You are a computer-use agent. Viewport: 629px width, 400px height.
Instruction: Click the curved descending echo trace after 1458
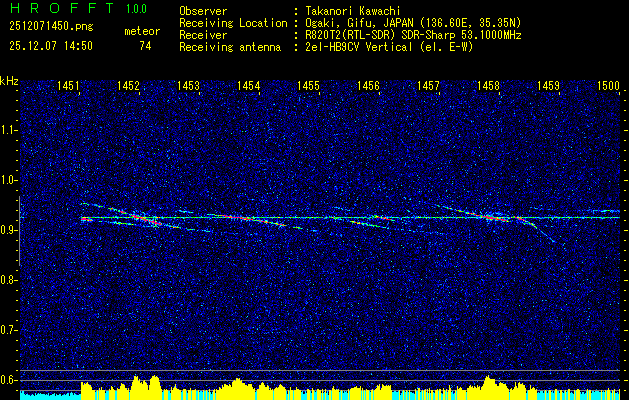(536, 227)
